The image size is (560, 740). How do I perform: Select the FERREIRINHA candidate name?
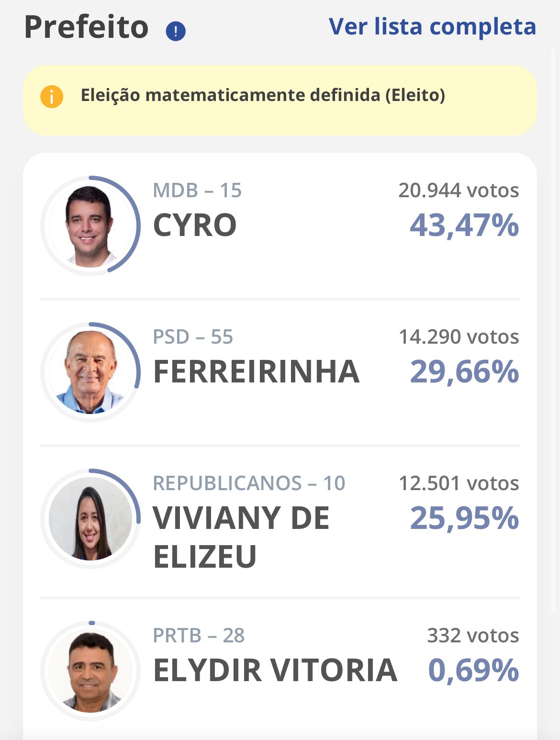point(256,372)
